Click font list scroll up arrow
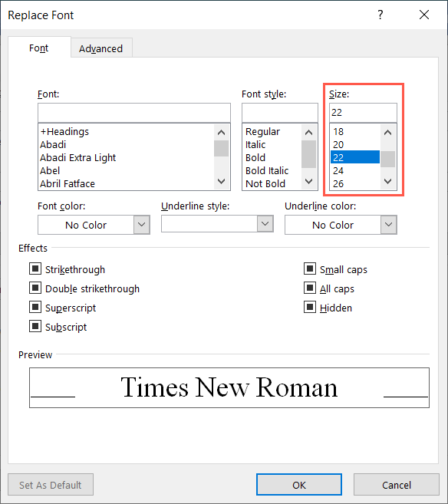The height and width of the screenshot is (504, 448). coord(221,132)
